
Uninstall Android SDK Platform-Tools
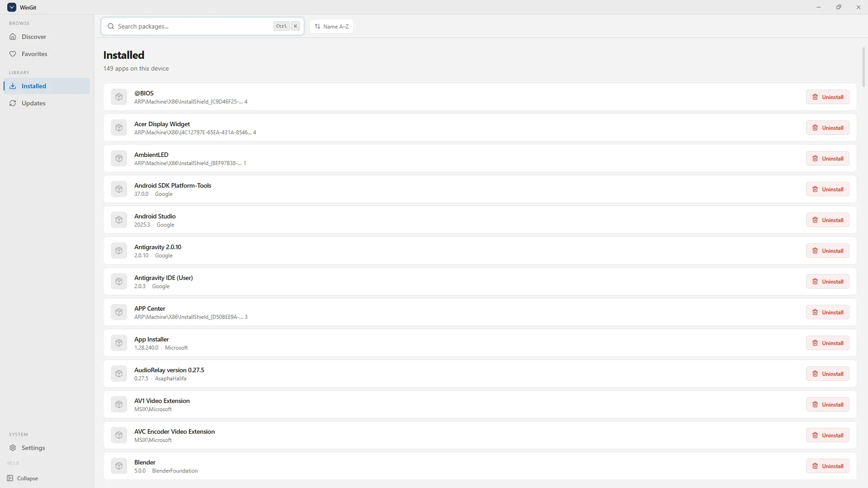[827, 189]
